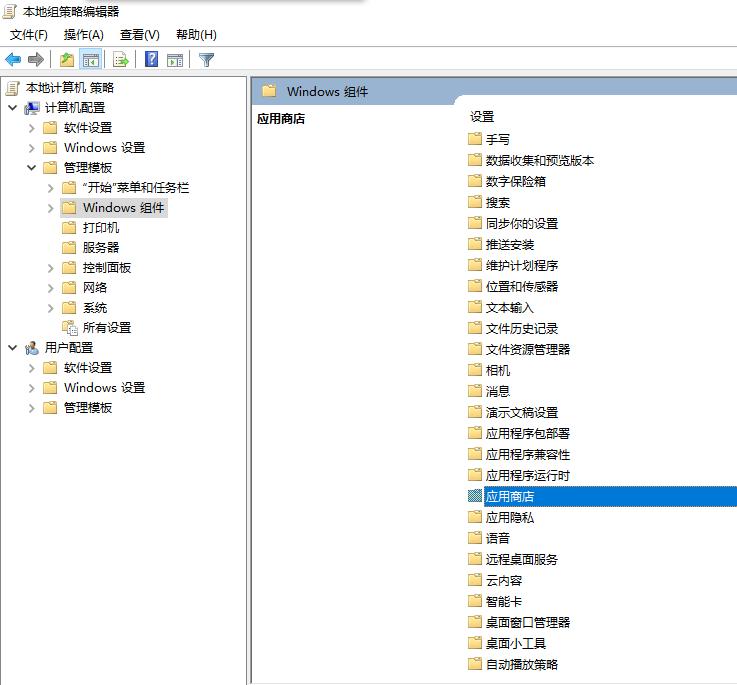Image resolution: width=737 pixels, height=685 pixels.
Task: Select 打印机 in the tree
Action: coord(101,228)
